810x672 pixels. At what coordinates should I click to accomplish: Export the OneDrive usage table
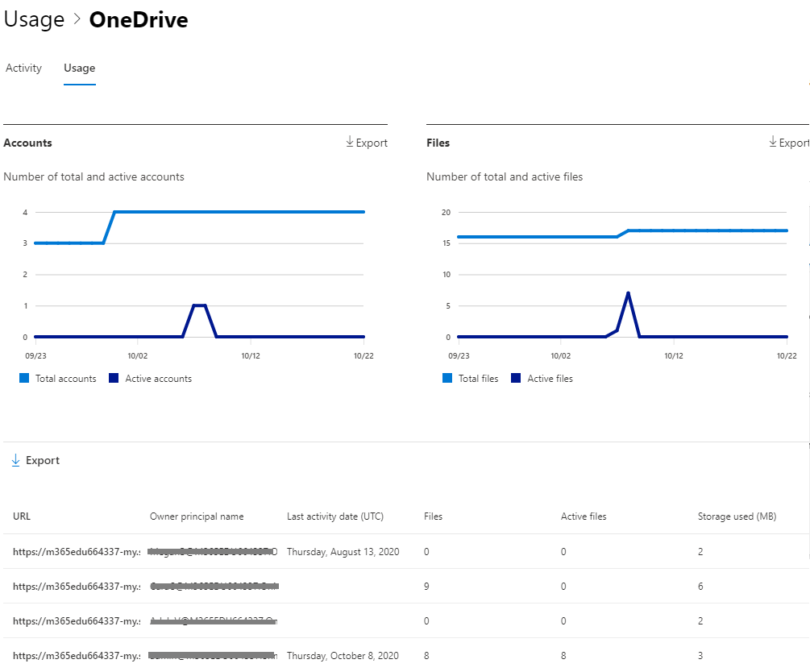[35, 460]
